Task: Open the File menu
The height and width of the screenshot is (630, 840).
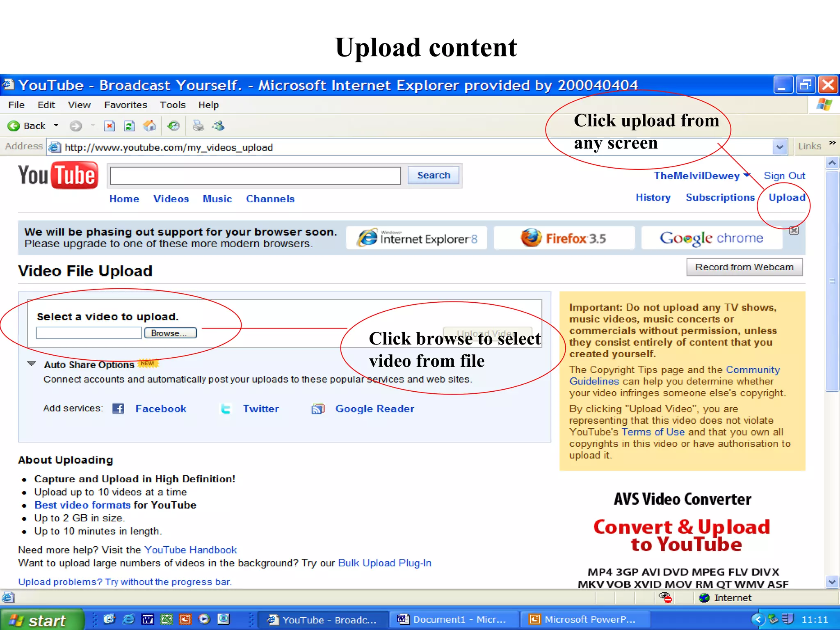Action: [x=16, y=105]
